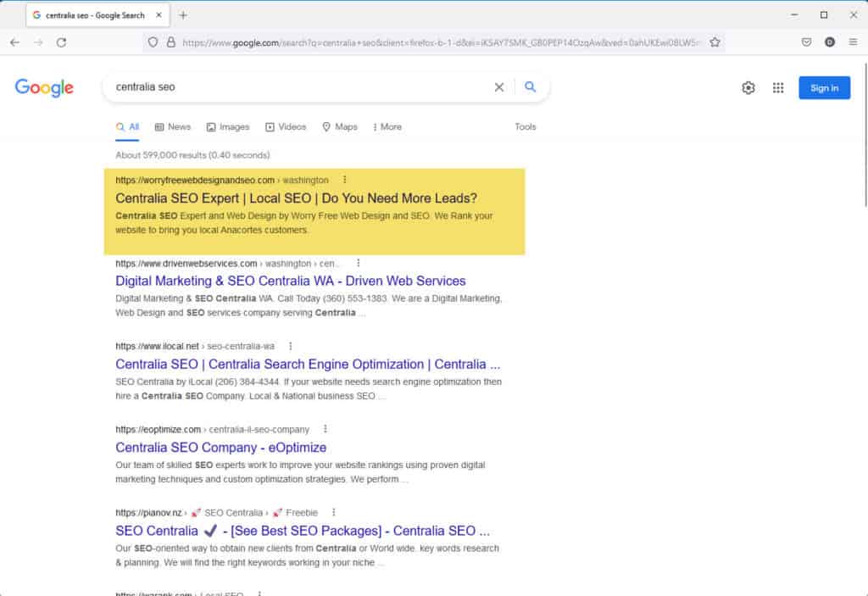Open the shield tracking protection icon

pos(153,42)
